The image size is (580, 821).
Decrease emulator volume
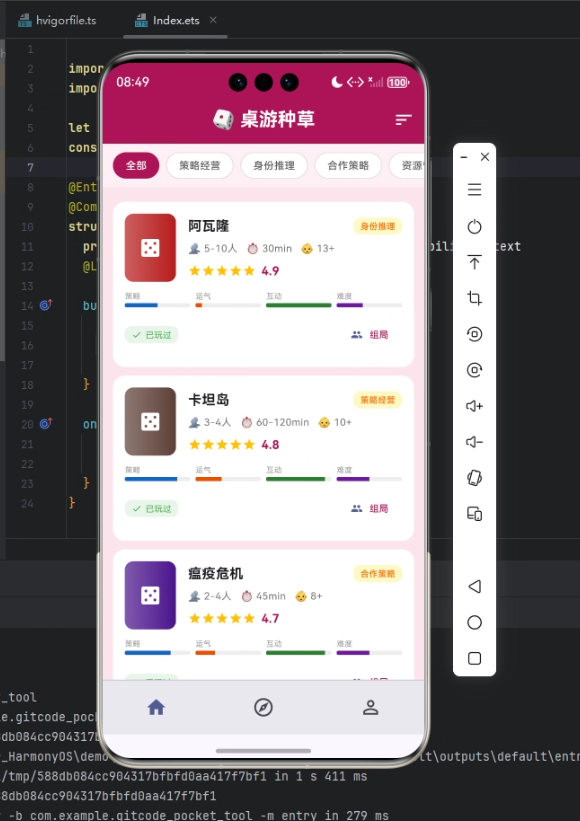click(474, 442)
